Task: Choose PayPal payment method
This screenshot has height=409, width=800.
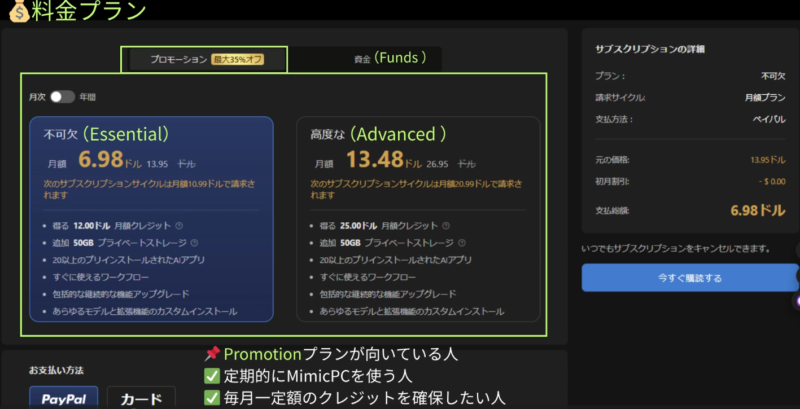Action: (64, 397)
